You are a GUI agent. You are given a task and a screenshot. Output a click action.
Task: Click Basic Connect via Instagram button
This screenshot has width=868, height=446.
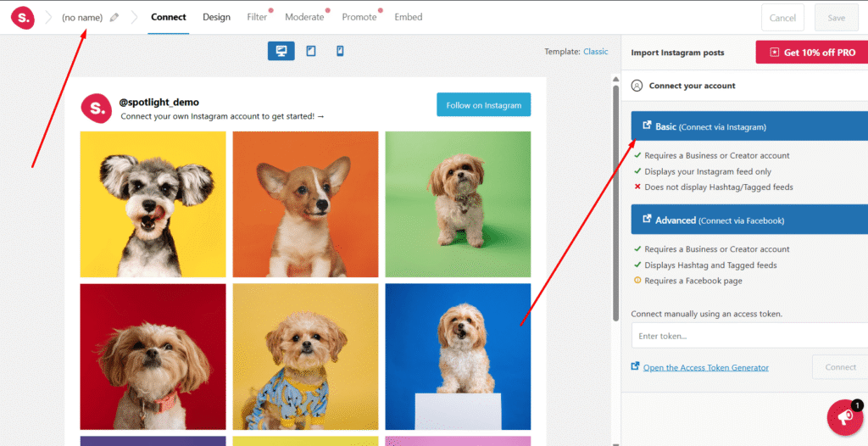tap(749, 126)
